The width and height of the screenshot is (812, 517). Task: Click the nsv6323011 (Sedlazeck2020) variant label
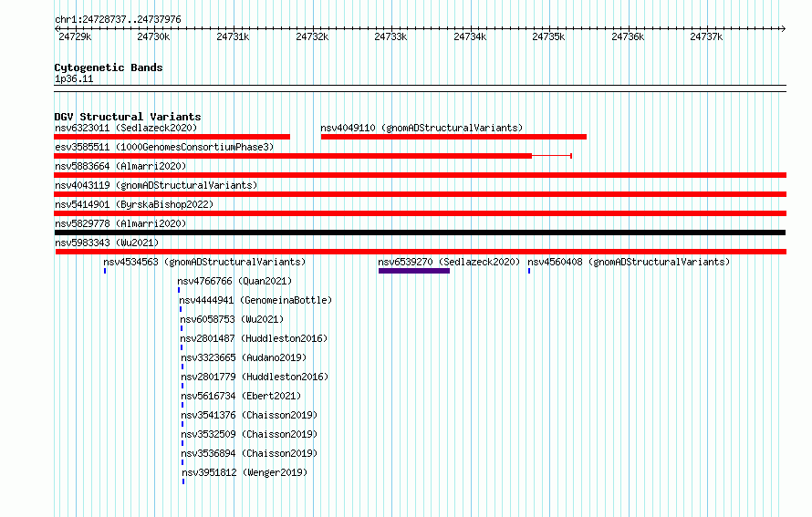pos(126,128)
